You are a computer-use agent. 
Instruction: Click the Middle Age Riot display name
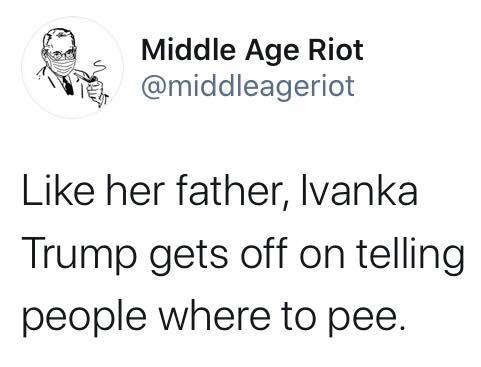click(252, 51)
